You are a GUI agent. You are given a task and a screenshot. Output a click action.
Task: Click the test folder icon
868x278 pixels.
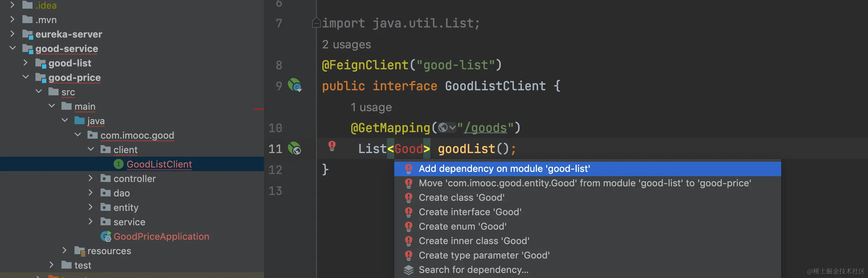(x=66, y=265)
